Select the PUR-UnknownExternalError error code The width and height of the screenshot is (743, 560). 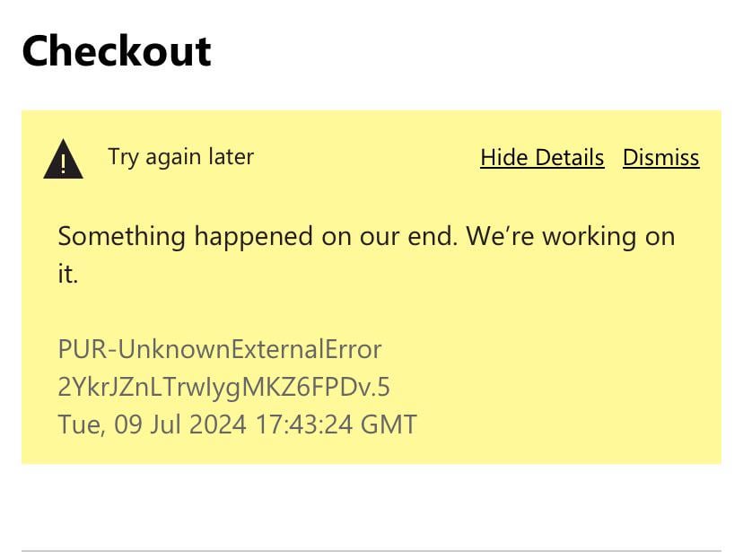[x=220, y=349]
